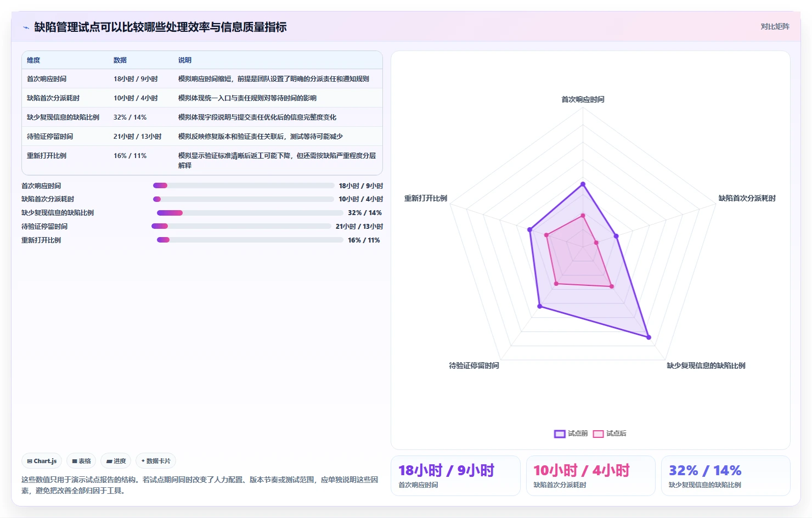The image size is (812, 518).
Task: Click the 对比矩阵 tag in the header
Action: [x=775, y=26]
